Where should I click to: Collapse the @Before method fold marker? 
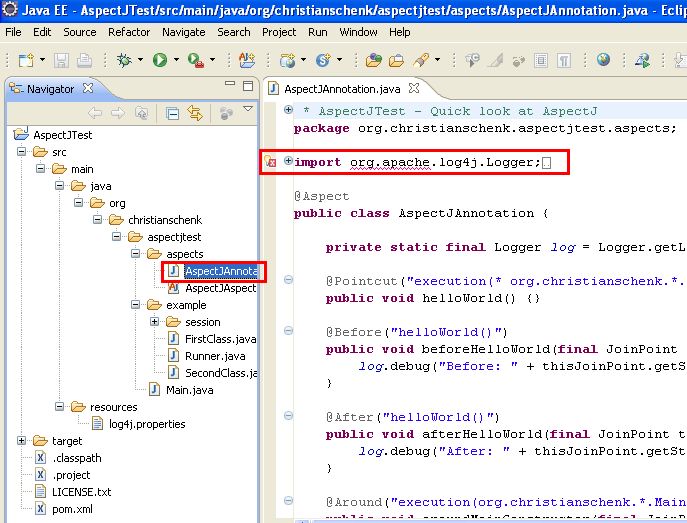tap(288, 330)
